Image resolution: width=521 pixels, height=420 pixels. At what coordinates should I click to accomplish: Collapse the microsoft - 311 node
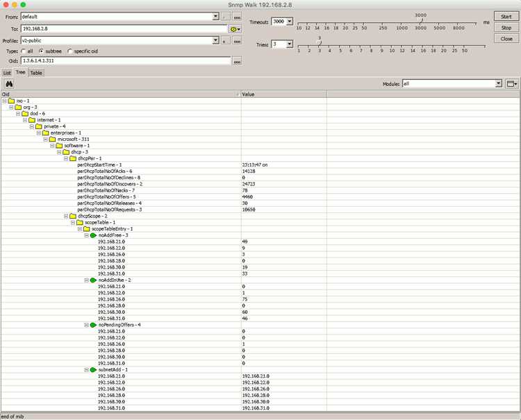(x=46, y=139)
